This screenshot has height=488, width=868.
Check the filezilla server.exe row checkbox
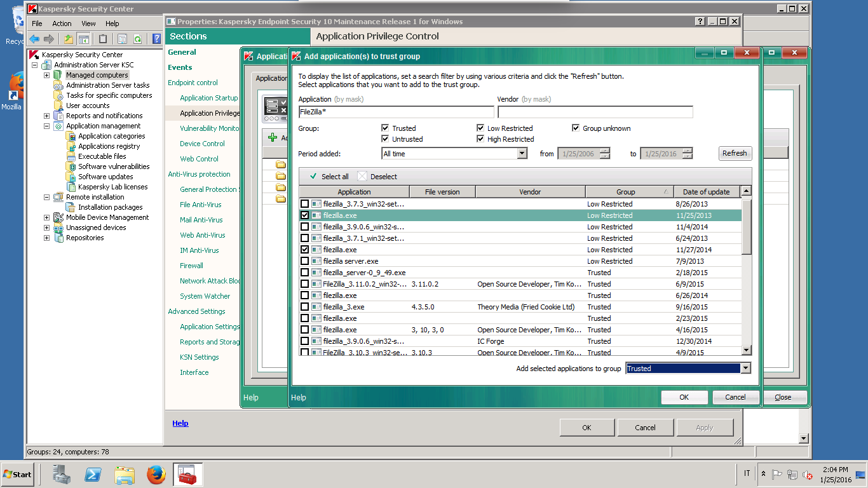click(305, 261)
